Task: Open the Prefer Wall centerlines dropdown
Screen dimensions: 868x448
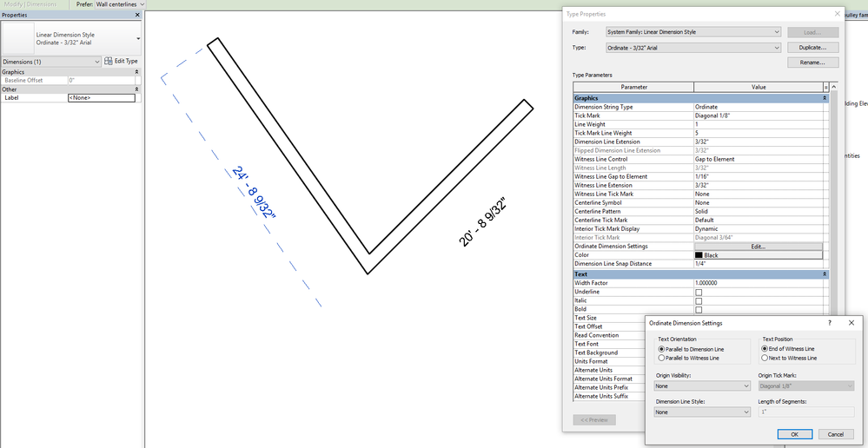Action: tap(119, 4)
